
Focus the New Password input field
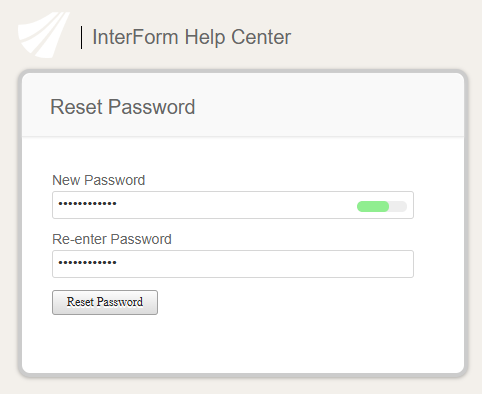[233, 205]
